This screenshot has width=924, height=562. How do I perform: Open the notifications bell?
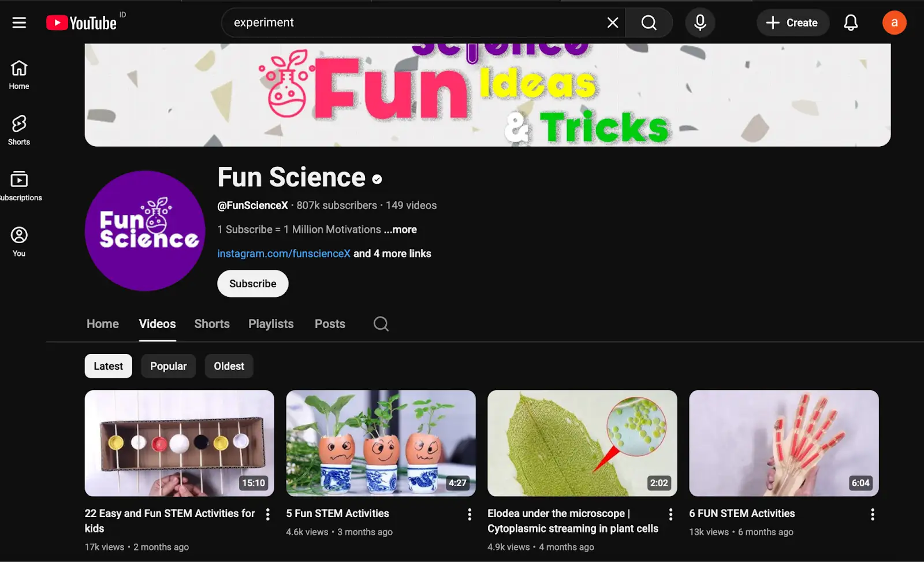click(x=851, y=23)
